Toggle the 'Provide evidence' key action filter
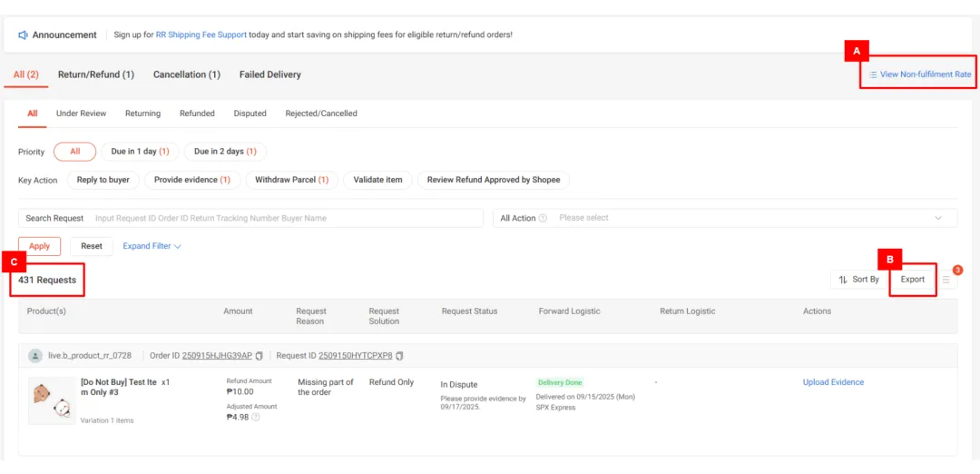 [191, 180]
